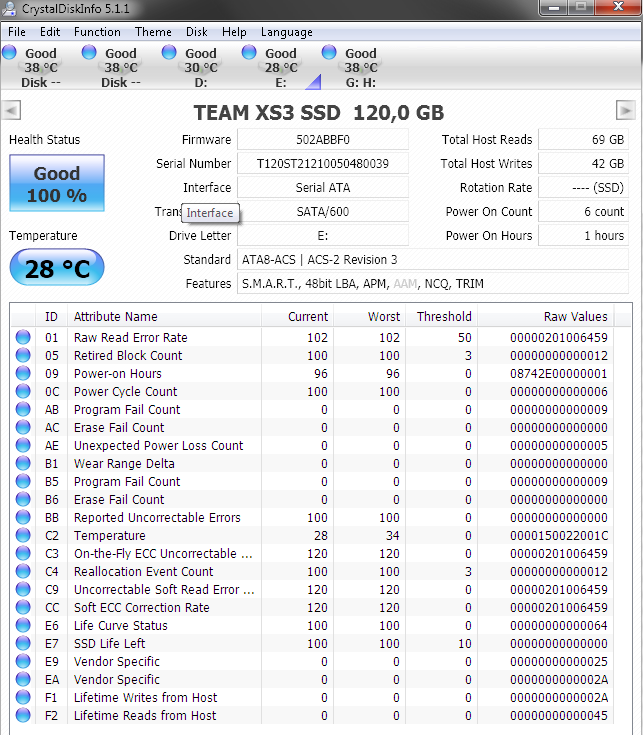Click status orb for On-the-Fly ECC Uncorrectable
Image resolution: width=643 pixels, height=735 pixels.
click(23, 553)
